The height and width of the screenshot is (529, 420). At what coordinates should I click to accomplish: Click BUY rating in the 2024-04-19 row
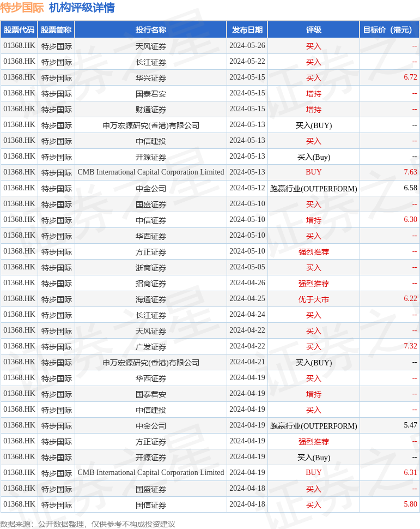[x=313, y=473]
